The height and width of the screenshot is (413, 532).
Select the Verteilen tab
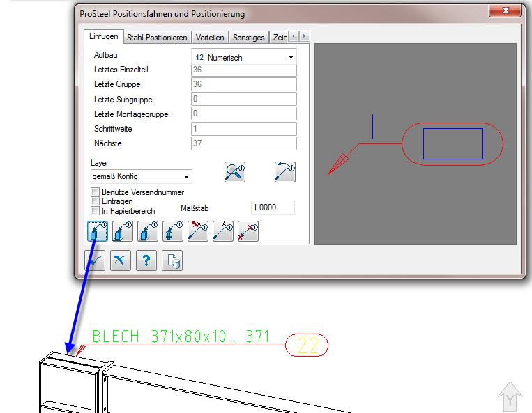[x=210, y=38]
